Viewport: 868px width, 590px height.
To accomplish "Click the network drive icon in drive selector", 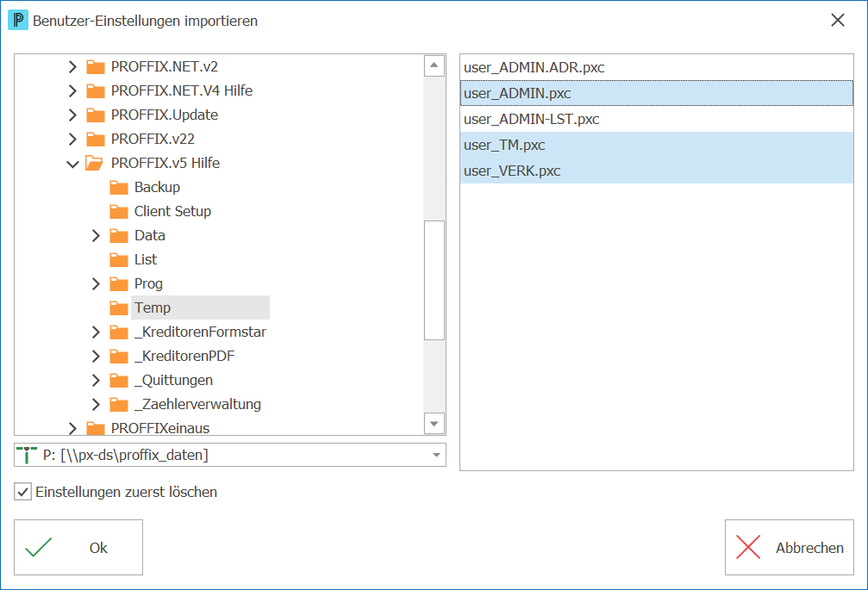I will (27, 455).
